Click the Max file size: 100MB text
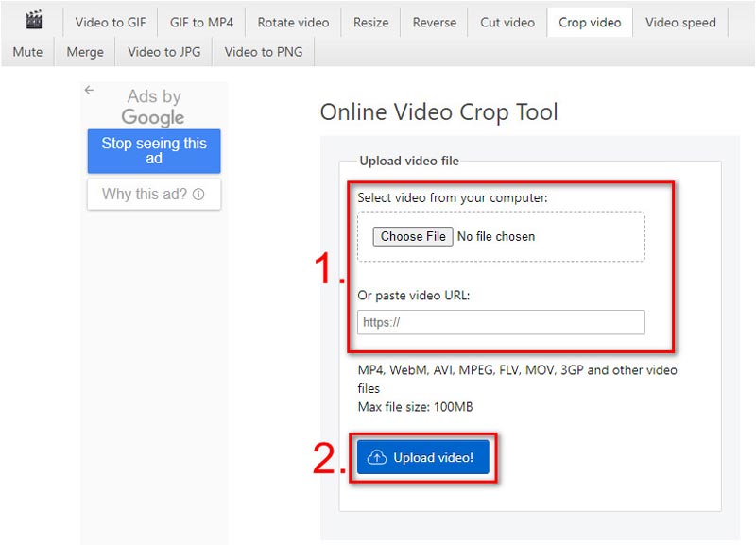The image size is (756, 545). [x=415, y=407]
